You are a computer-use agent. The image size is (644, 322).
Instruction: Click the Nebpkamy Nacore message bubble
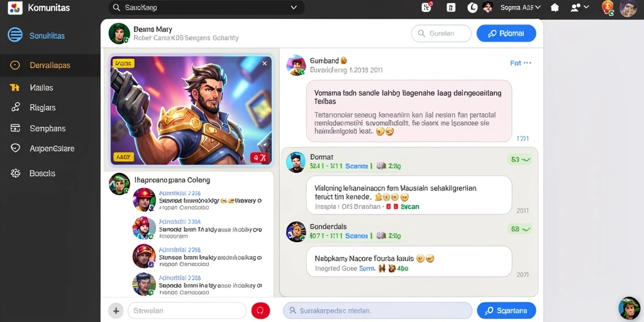pos(409,262)
